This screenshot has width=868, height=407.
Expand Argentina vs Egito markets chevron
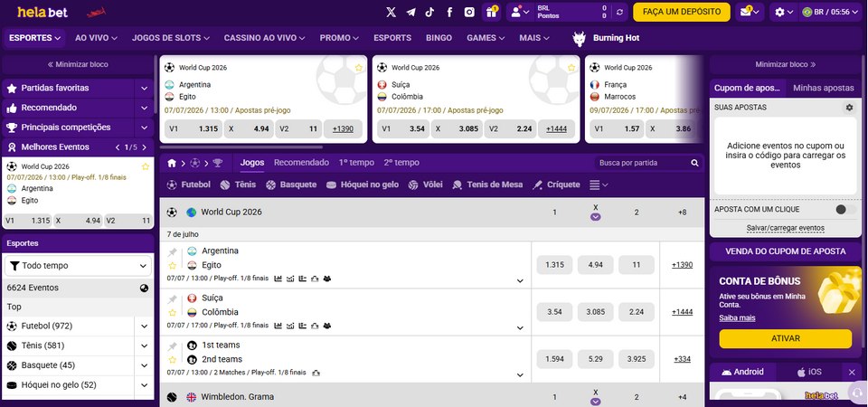pos(520,280)
